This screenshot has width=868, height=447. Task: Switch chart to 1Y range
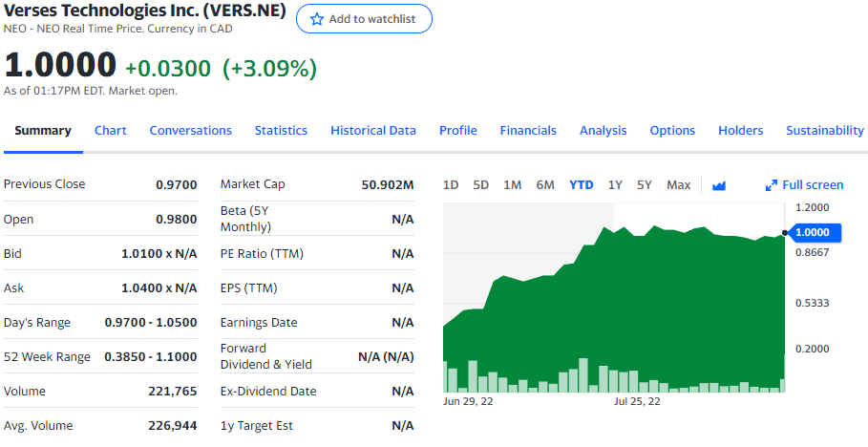[x=615, y=185]
